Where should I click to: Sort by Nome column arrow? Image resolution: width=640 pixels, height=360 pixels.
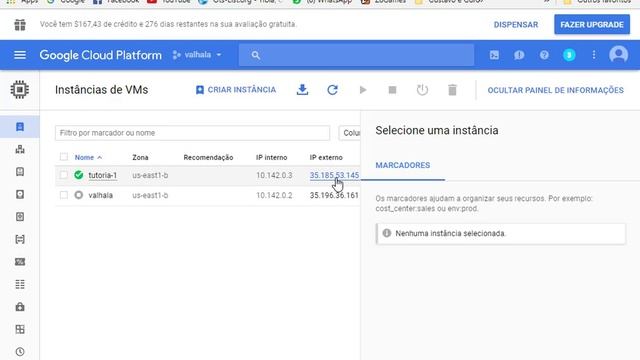point(100,158)
